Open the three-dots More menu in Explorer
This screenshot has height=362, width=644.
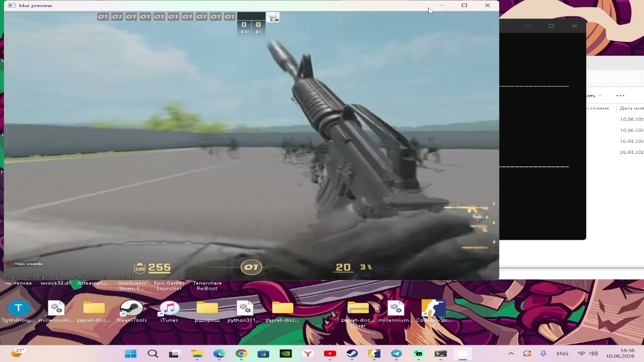click(620, 96)
